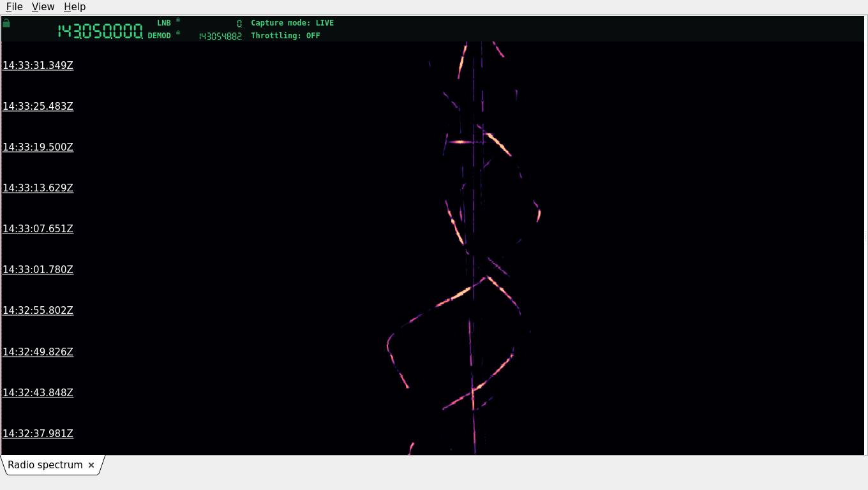Image resolution: width=868 pixels, height=490 pixels.
Task: Select timestamp 14:33:01.780Z
Action: click(x=38, y=269)
